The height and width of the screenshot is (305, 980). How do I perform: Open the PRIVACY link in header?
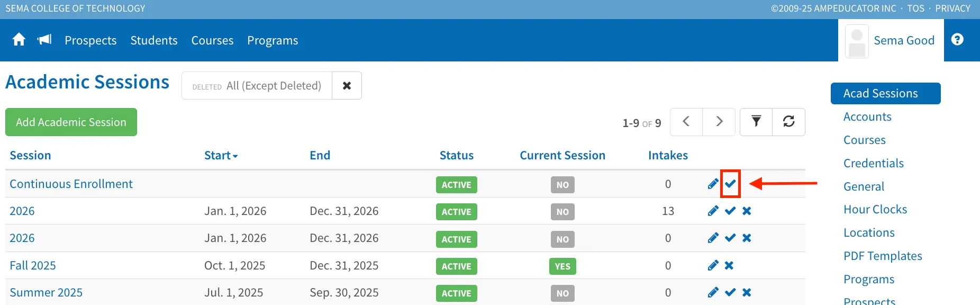coord(952,8)
